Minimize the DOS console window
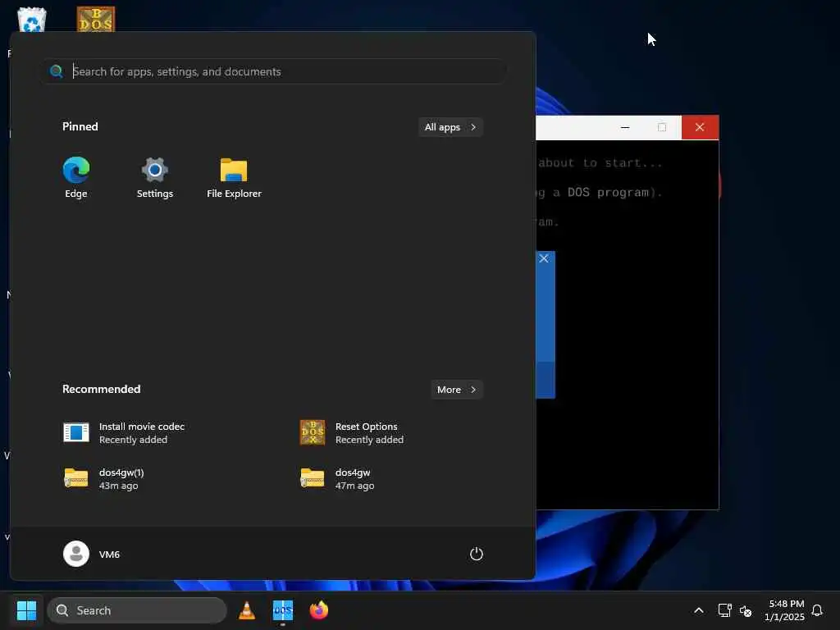This screenshot has width=840, height=630. [624, 127]
